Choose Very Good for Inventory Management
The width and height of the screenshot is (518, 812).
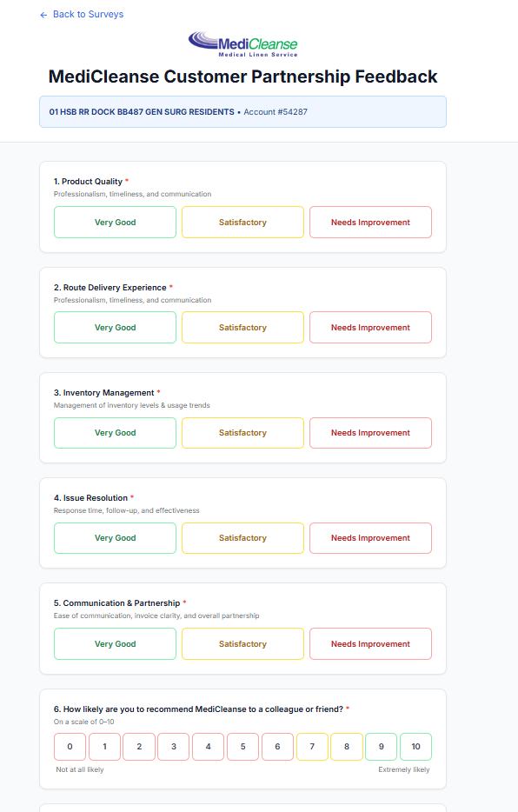point(115,433)
